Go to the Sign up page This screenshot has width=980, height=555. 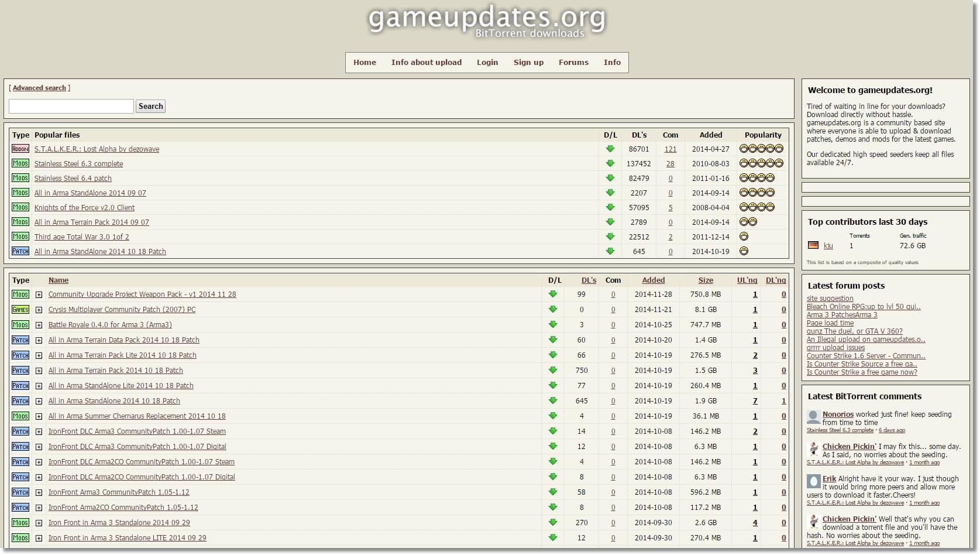[528, 62]
